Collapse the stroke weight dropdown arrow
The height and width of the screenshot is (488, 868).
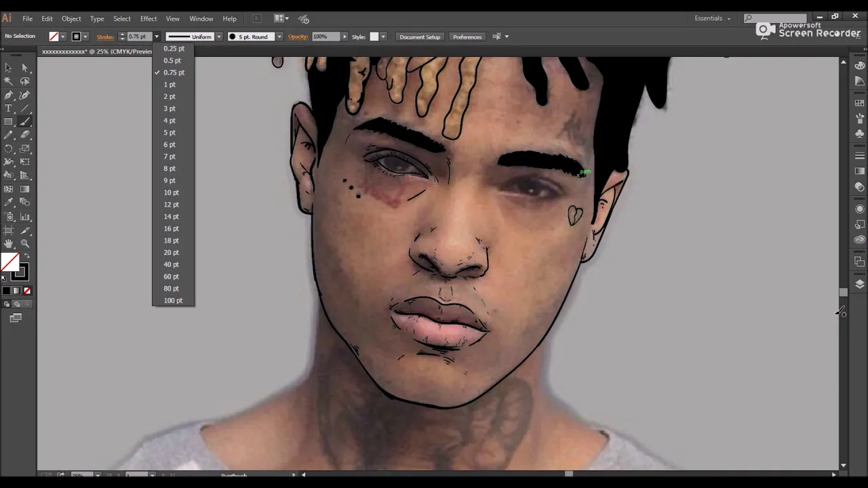[157, 37]
